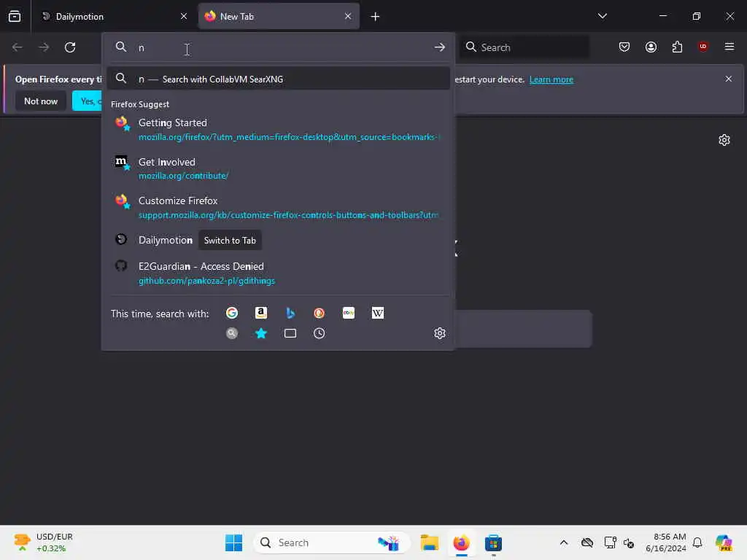Viewport: 747px width, 560px height.
Task: Open new tab page personalize gear
Action: [x=724, y=140]
